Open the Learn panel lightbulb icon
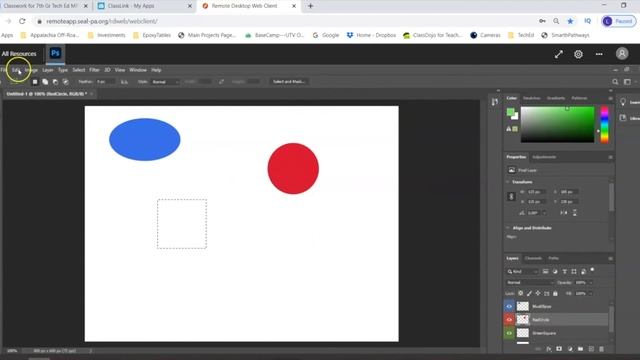640x360 pixels. tap(623, 102)
